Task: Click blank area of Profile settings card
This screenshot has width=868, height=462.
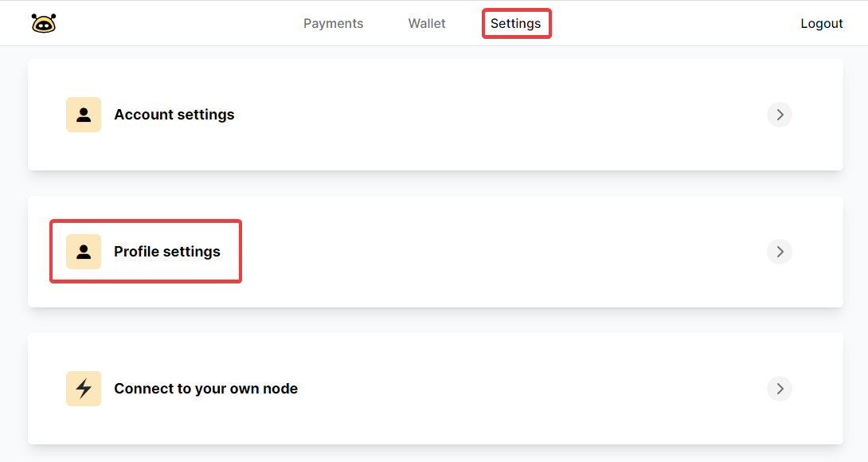Action: 499,252
